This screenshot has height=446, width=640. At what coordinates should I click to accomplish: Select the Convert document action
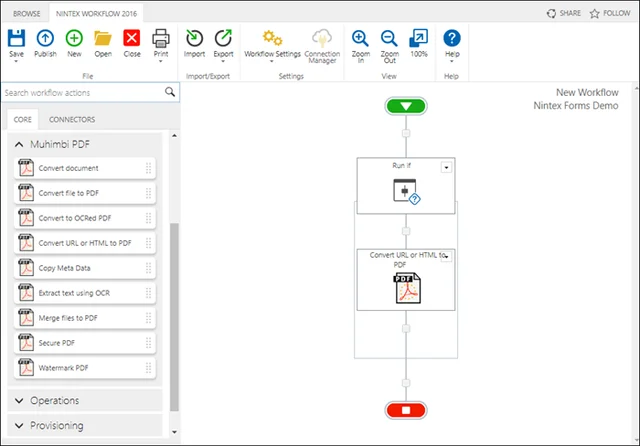coord(85,168)
